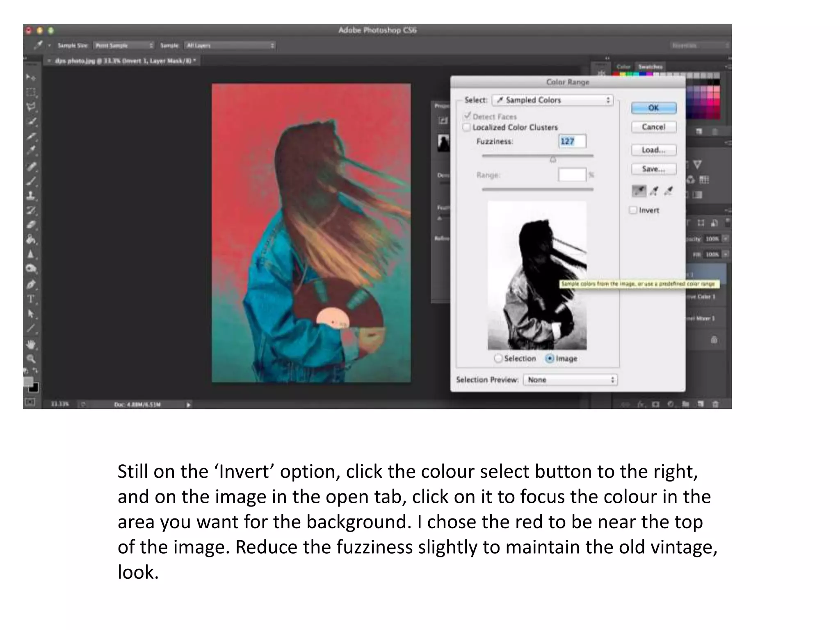Open the Sample Size Point Sample dropdown
The height and width of the screenshot is (630, 840).
pos(124,46)
